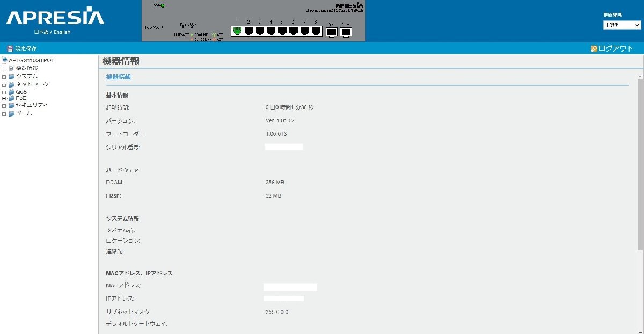The image size is (644, 334).
Task: Click the 設定保存 floppy disk icon
Action: pos(10,48)
